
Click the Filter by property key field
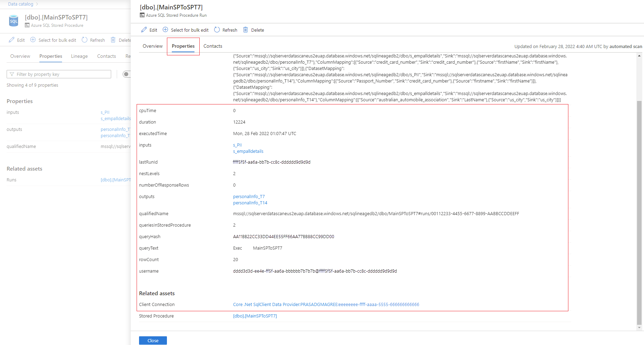pos(59,74)
